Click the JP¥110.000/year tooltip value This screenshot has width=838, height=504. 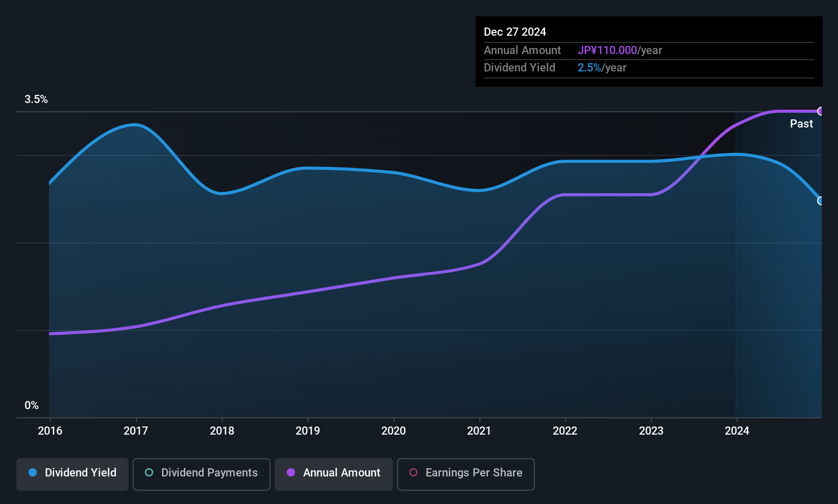620,51
